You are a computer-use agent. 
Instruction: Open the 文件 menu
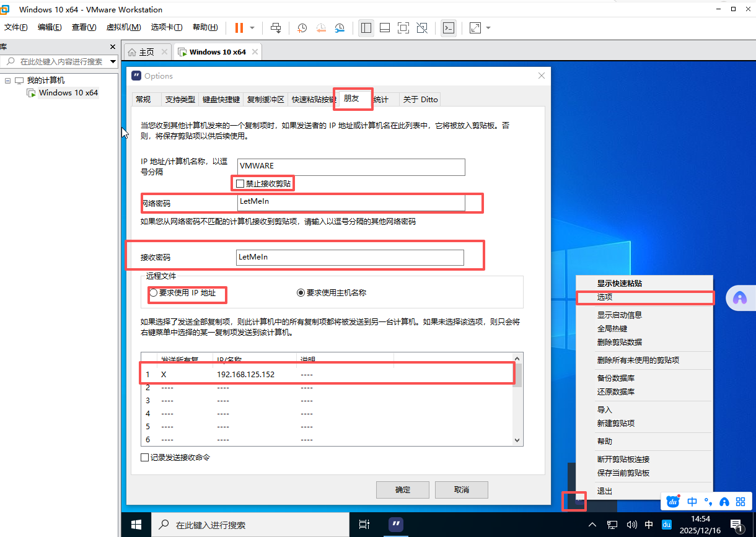click(15, 27)
